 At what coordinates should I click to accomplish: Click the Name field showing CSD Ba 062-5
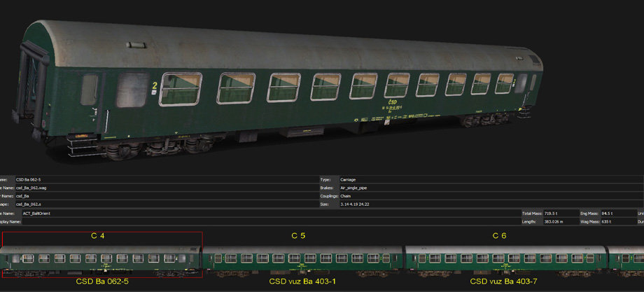click(x=167, y=179)
